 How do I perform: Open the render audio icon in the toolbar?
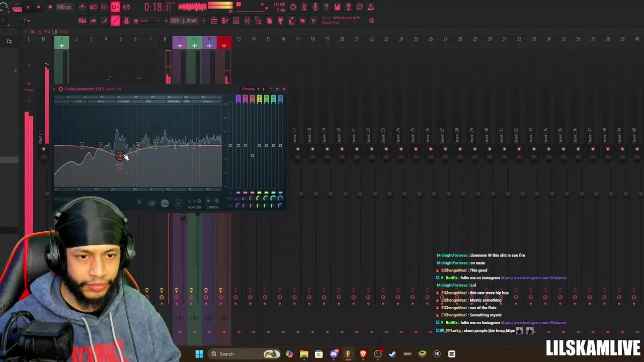coord(304,7)
